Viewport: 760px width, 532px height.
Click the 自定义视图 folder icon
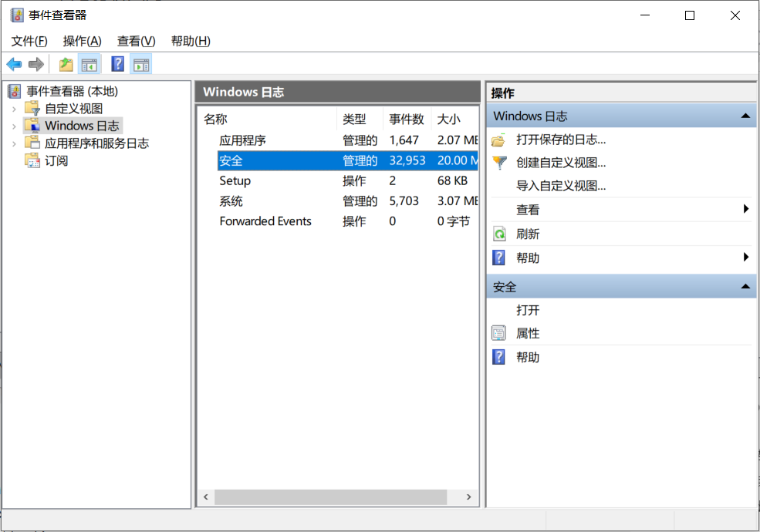pos(32,108)
